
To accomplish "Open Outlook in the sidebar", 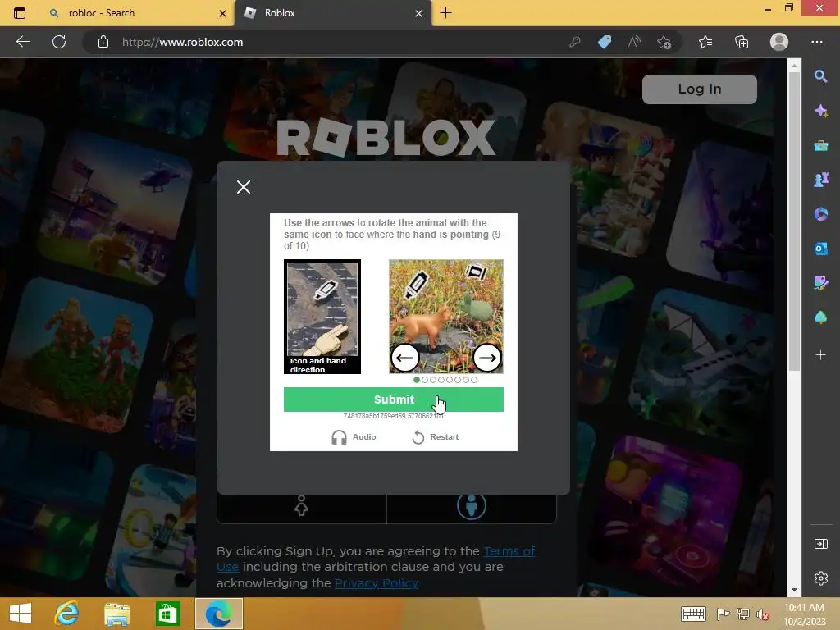I will pos(820,249).
